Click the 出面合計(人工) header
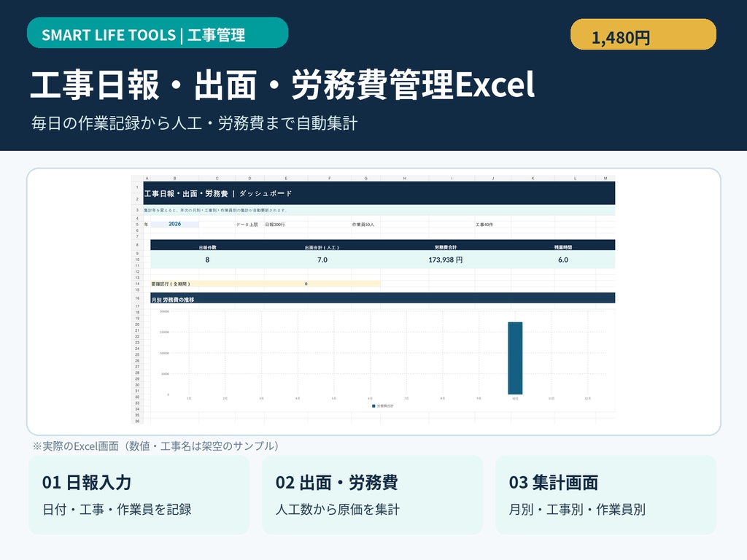 (x=322, y=248)
